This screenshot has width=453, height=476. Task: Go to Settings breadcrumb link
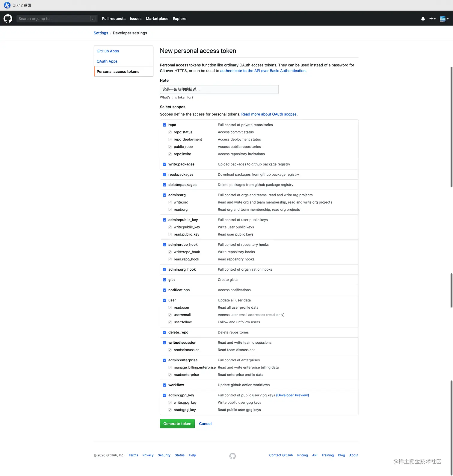click(x=101, y=33)
